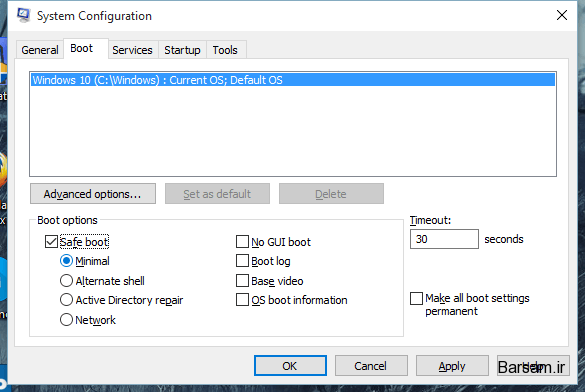Click the Timeout seconds input field
The image size is (585, 392).
pos(444,239)
